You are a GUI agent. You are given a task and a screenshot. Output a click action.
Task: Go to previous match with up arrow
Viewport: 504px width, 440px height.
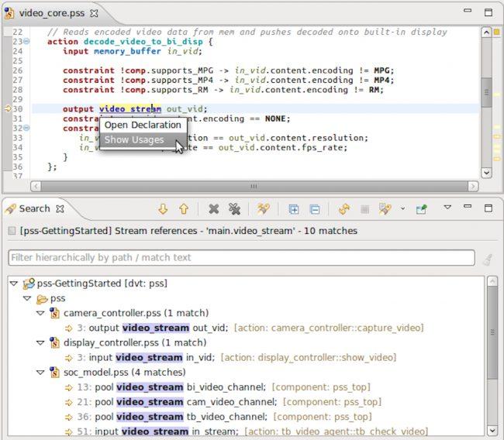click(x=184, y=209)
